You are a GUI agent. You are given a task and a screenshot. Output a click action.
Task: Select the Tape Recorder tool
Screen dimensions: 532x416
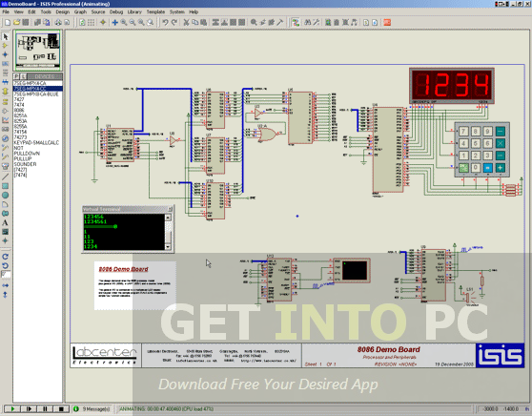coord(6,129)
